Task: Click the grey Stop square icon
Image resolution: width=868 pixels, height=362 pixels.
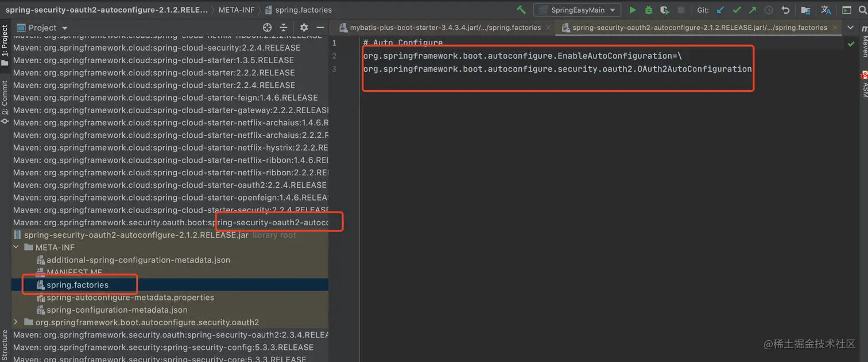Action: pyautogui.click(x=681, y=10)
